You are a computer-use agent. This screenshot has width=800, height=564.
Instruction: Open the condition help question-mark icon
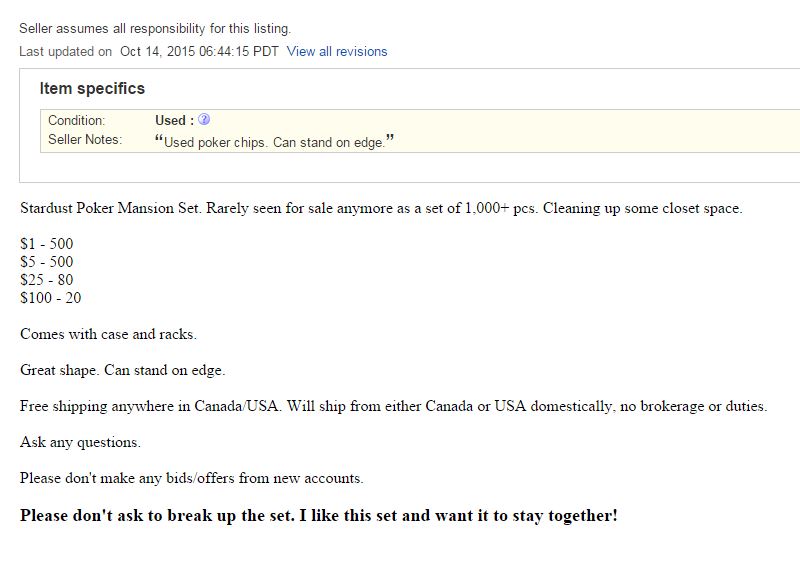click(x=204, y=119)
